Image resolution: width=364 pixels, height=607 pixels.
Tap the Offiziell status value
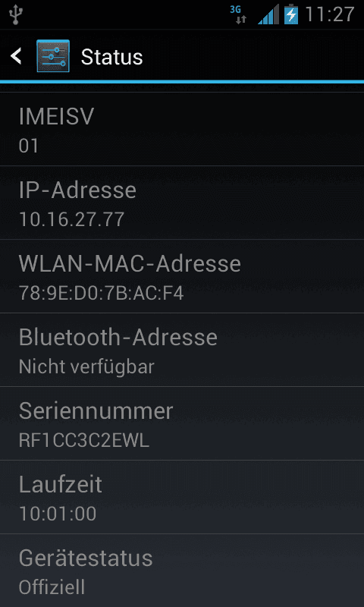pyautogui.click(x=52, y=587)
